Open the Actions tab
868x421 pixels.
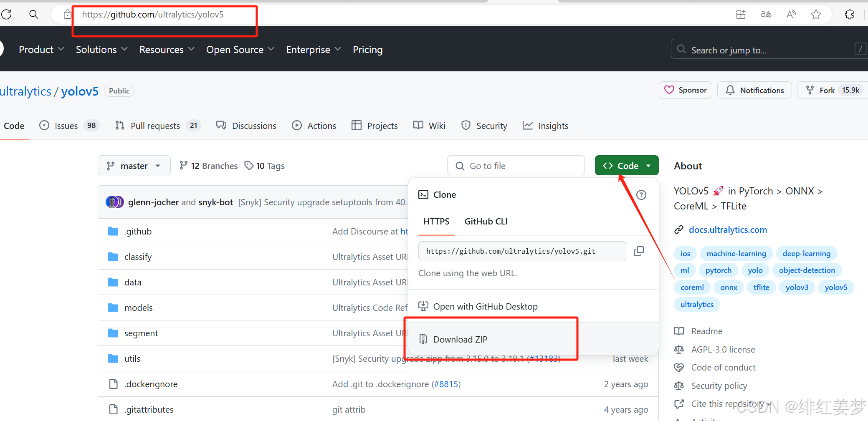point(314,126)
